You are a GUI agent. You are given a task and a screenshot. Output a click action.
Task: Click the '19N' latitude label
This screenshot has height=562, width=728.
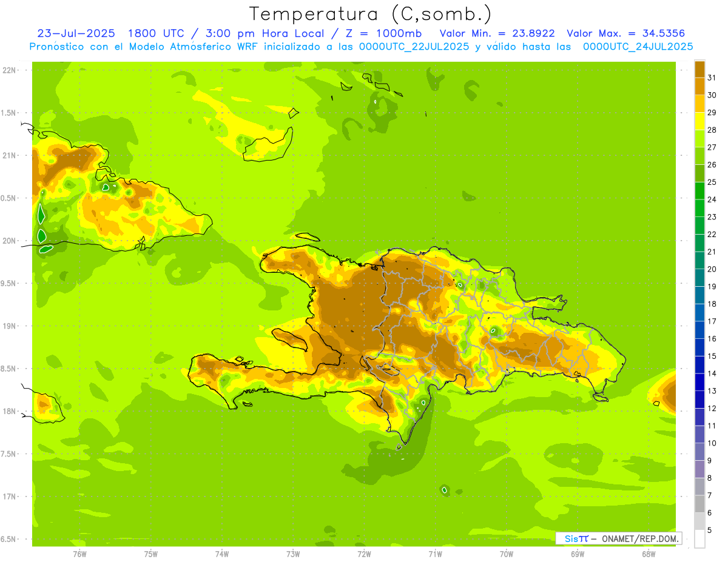[9, 326]
